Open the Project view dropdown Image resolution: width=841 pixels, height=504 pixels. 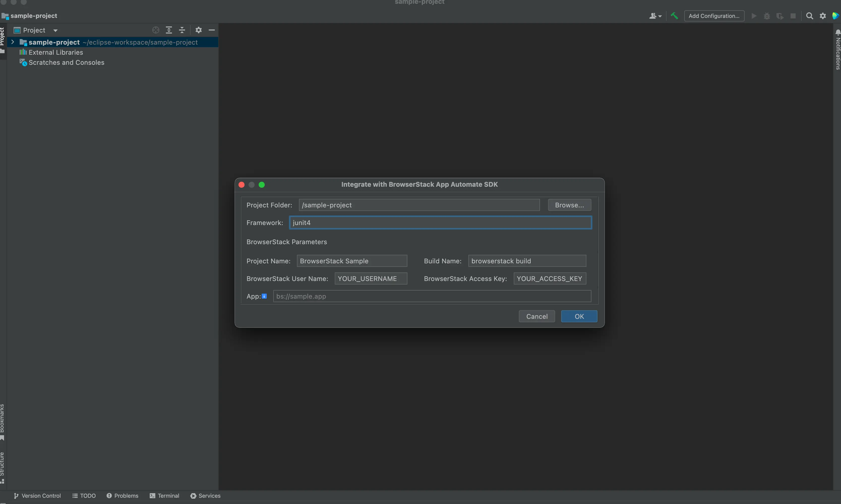(55, 30)
